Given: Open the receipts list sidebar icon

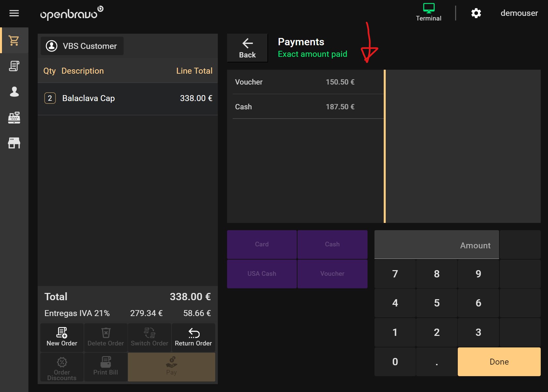Looking at the screenshot, I should coord(14,66).
